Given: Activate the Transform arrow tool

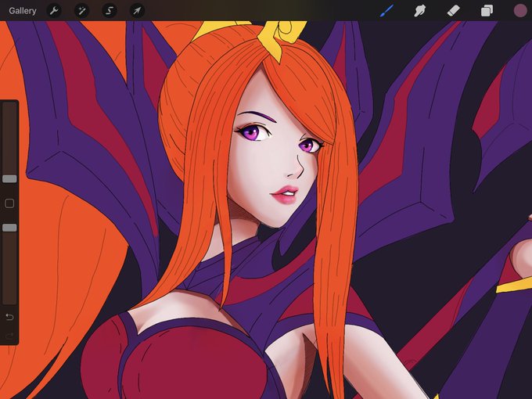Looking at the screenshot, I should 137,11.
